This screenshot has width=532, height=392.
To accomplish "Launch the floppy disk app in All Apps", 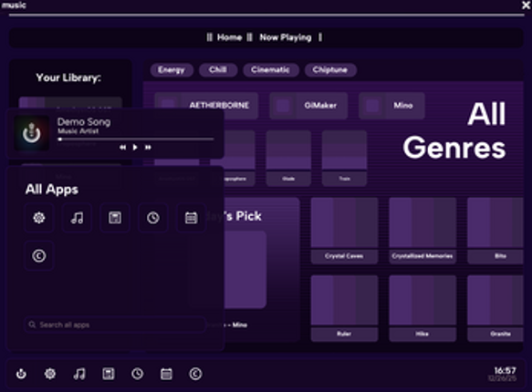I will pos(115,218).
